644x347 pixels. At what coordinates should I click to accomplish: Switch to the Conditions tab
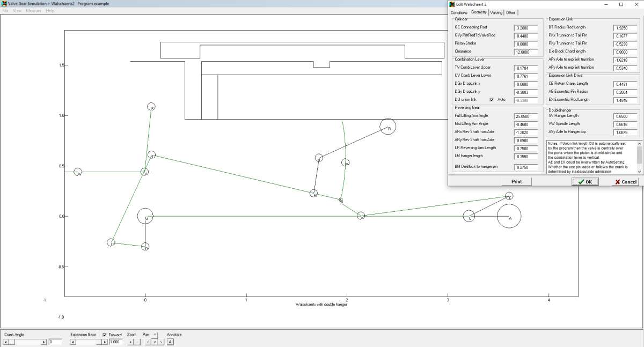(459, 13)
